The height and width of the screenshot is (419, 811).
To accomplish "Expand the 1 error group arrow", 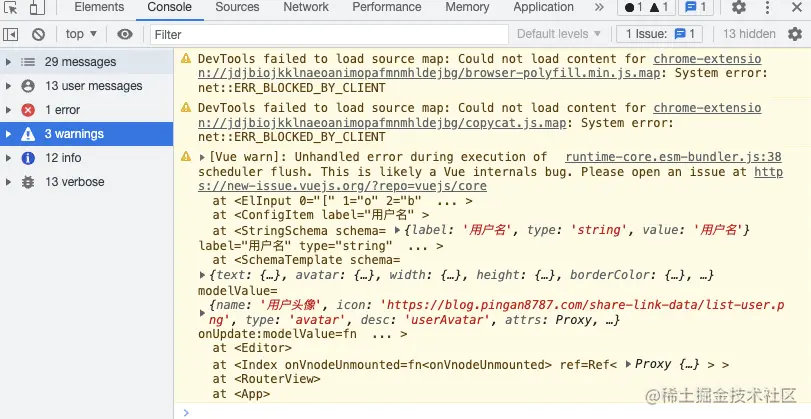I will click(8, 110).
